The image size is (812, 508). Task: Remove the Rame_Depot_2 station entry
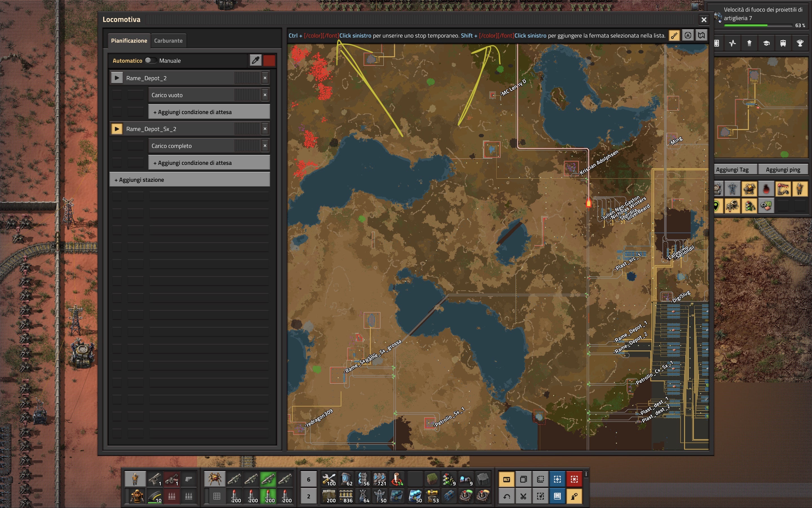pos(265,78)
